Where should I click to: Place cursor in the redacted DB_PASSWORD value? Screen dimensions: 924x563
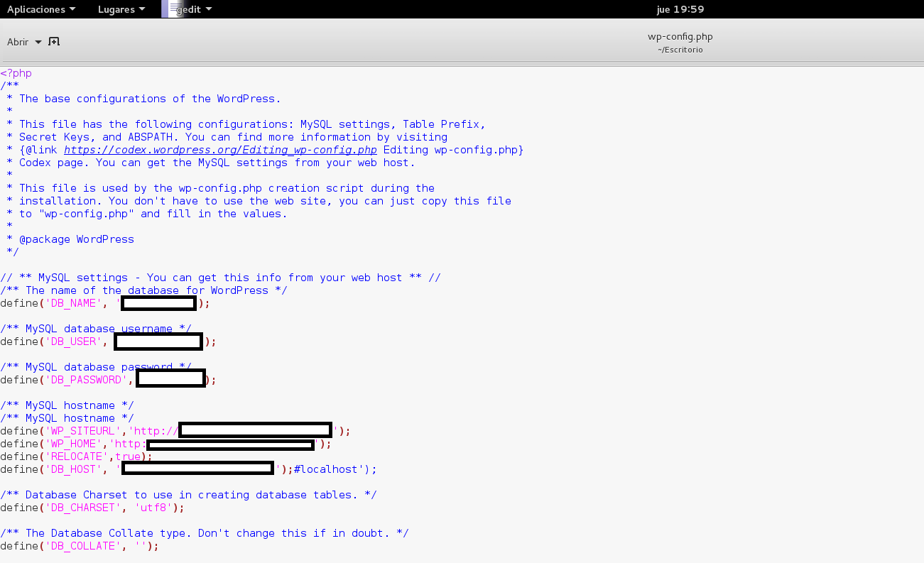(x=170, y=380)
